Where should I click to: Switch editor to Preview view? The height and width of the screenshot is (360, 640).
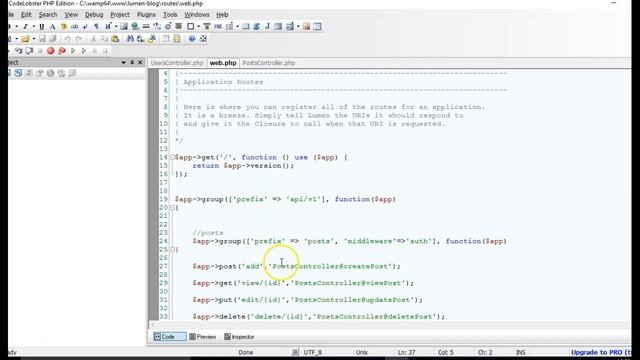[x=202, y=337]
